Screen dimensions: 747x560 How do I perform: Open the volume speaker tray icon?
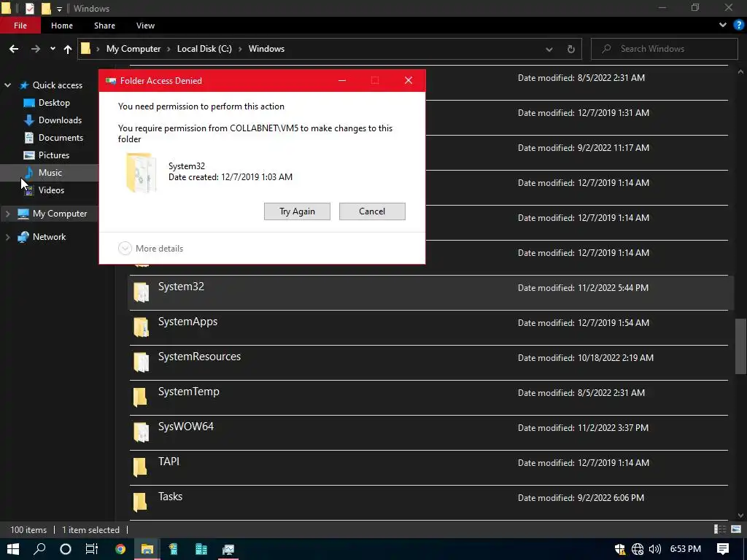point(655,550)
